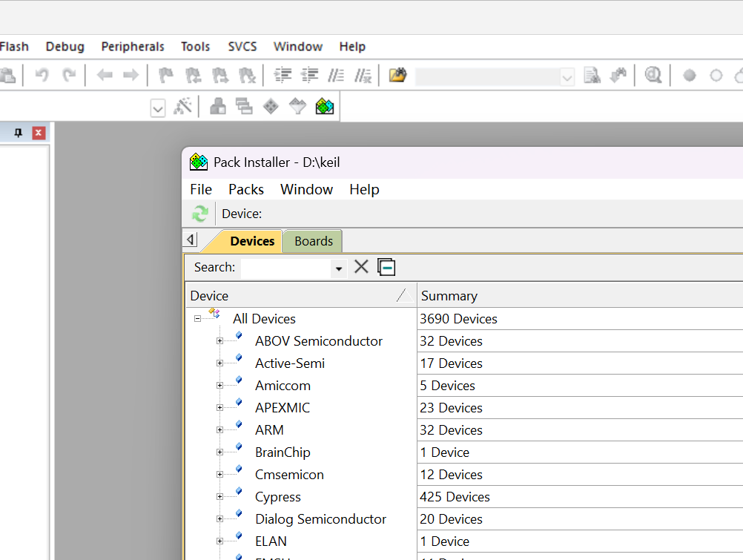The image size is (743, 560).
Task: Expand the Dialog Semiconductor node
Action: point(220,519)
